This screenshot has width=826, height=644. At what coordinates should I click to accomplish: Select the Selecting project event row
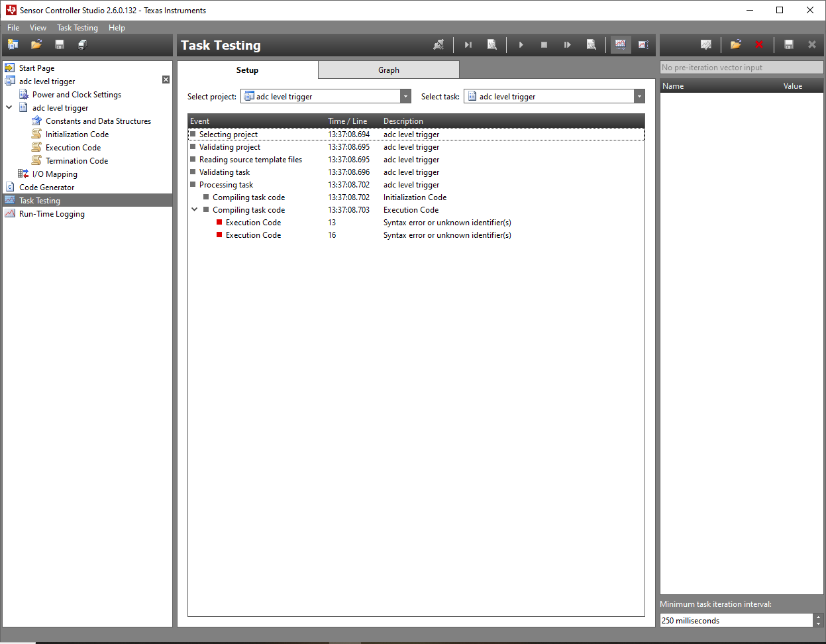pos(416,134)
